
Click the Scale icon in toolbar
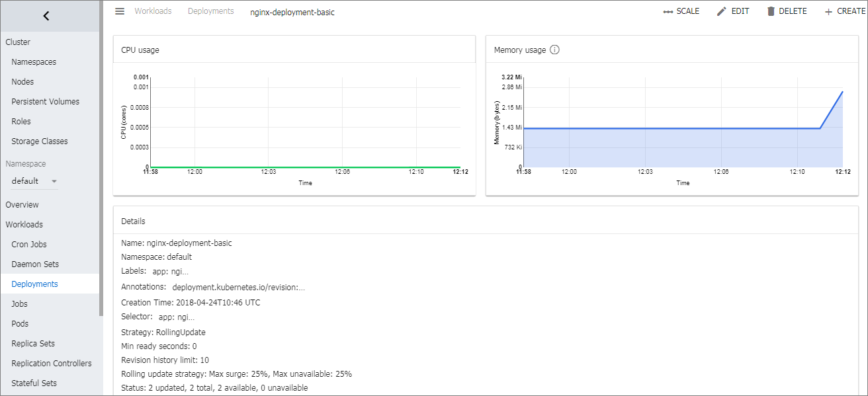tap(668, 11)
